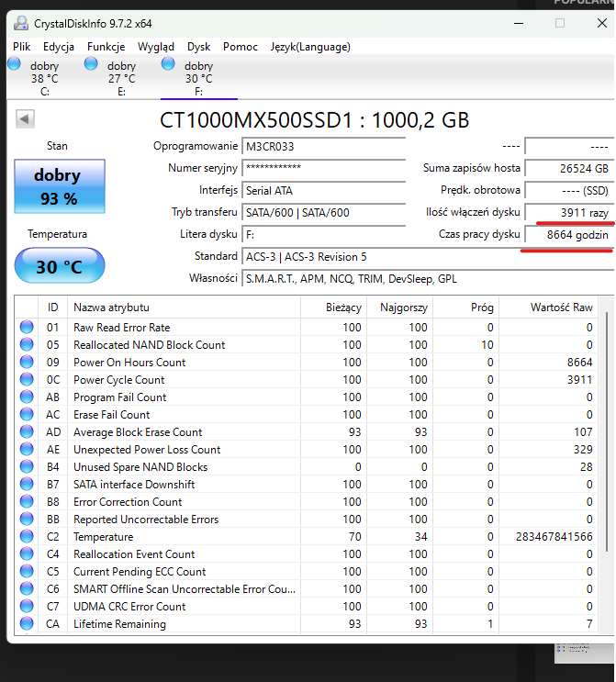The width and height of the screenshot is (616, 682).
Task: Click status orb for Temperature attribute row
Action: click(x=27, y=537)
